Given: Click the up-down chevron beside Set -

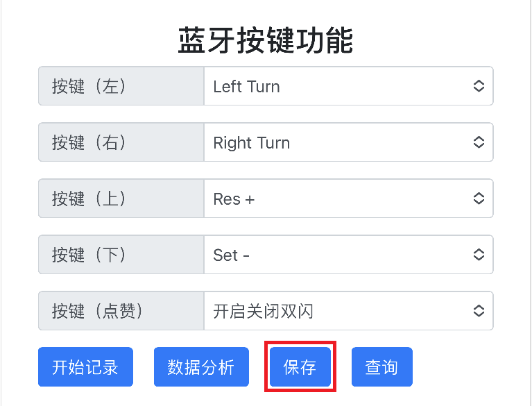Looking at the screenshot, I should 479,255.
